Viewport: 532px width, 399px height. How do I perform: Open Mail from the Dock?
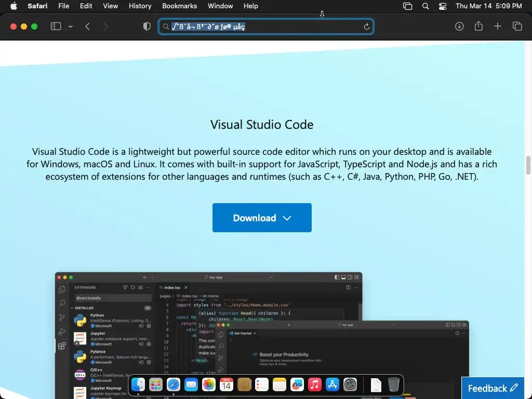[191, 385]
